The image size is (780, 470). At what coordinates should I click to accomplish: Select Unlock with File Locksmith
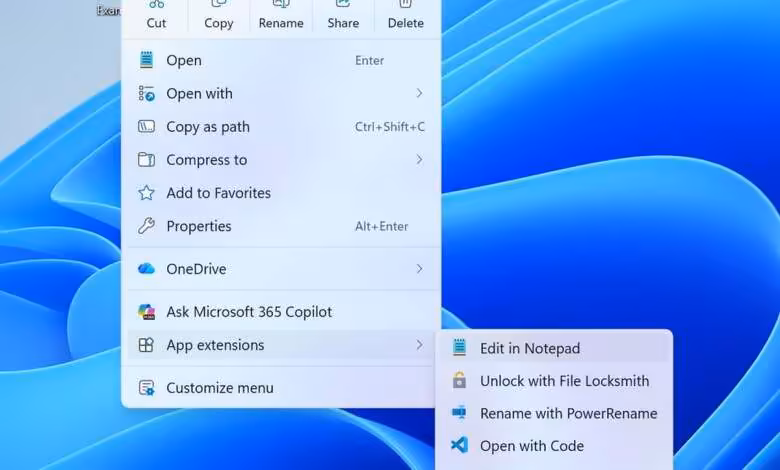click(554, 381)
